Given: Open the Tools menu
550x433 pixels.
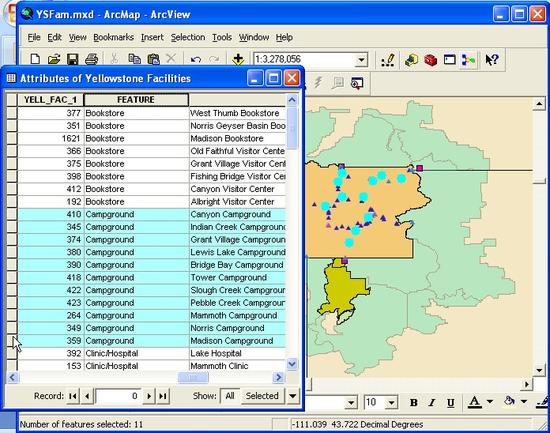Looking at the screenshot, I should point(222,37).
